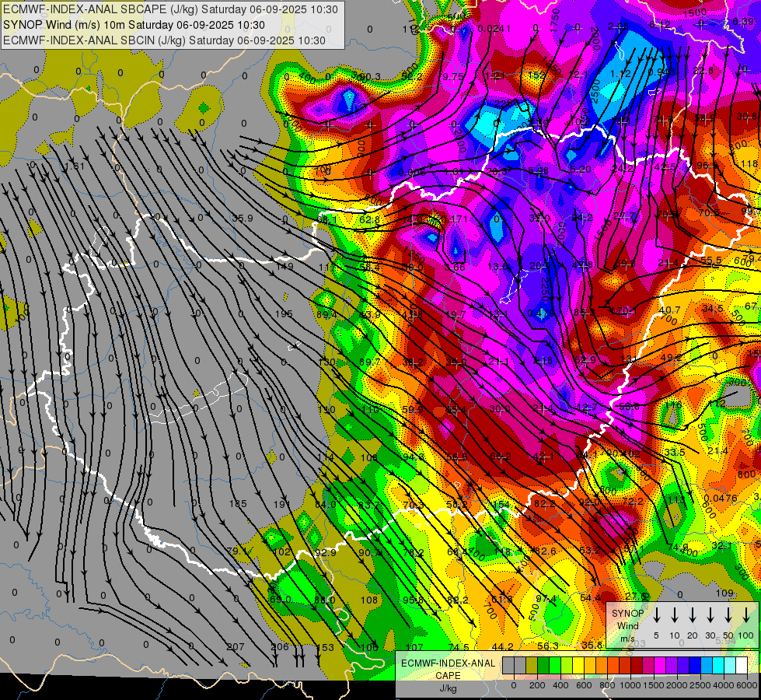Pick the sky-blue CAPE legend swatch
Viewport: 761px width, 700px height.
(707, 665)
